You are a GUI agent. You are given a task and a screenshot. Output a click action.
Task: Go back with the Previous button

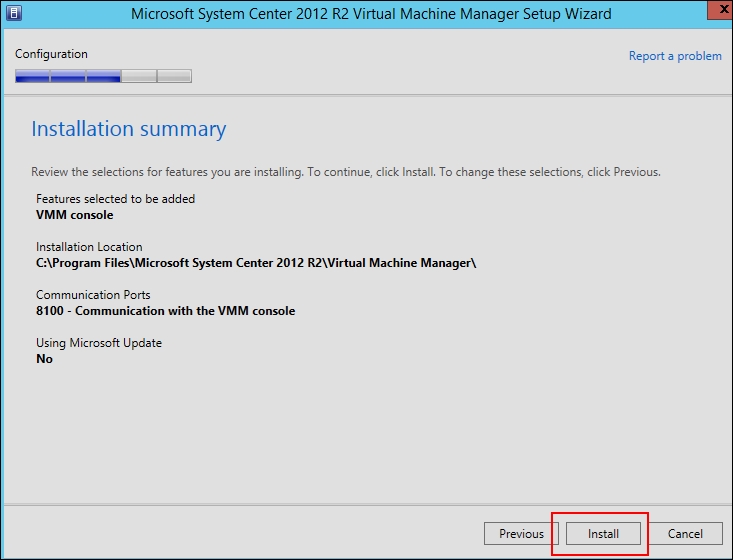[x=521, y=533]
